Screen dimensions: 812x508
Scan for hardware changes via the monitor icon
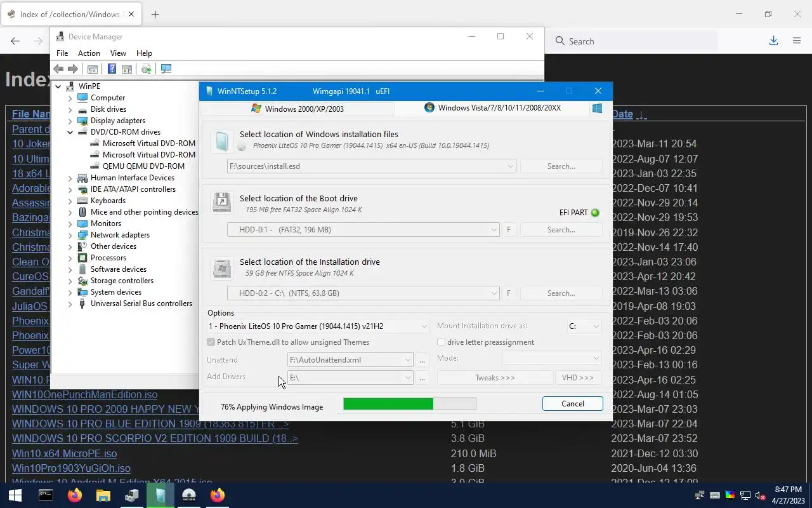point(166,69)
